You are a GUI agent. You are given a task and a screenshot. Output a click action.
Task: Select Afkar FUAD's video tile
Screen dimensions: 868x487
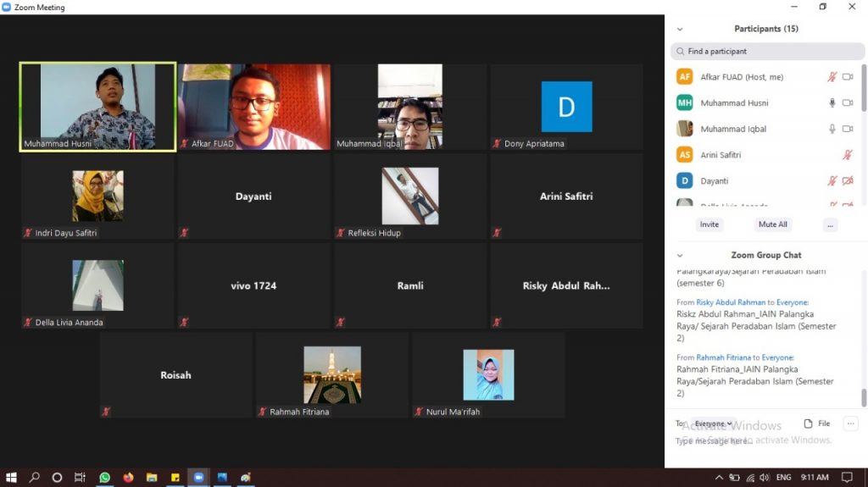[254, 107]
